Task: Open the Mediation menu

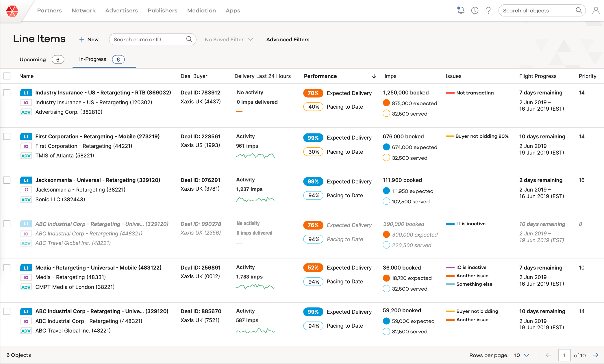Action: [x=201, y=10]
